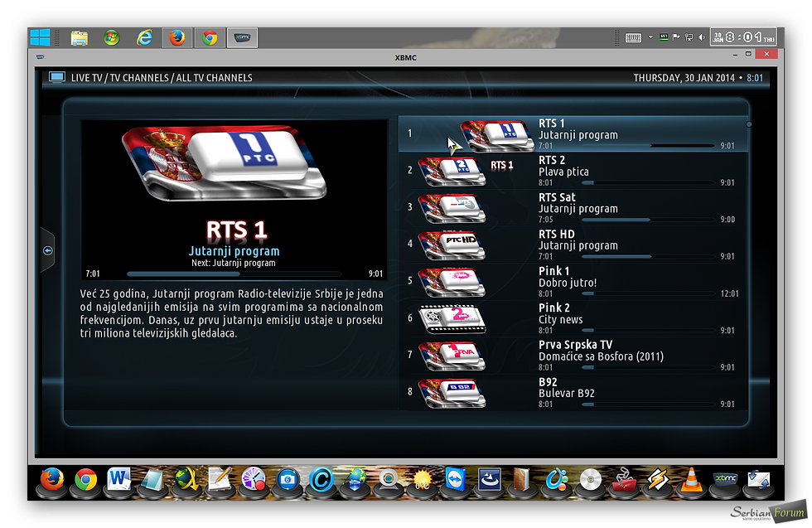Click XBMC taskbar button at the top
The width and height of the screenshot is (812, 528).
click(x=242, y=38)
